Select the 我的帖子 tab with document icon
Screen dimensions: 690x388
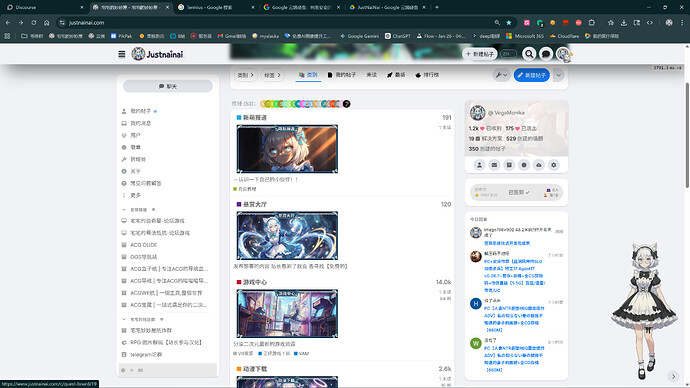tap(341, 75)
